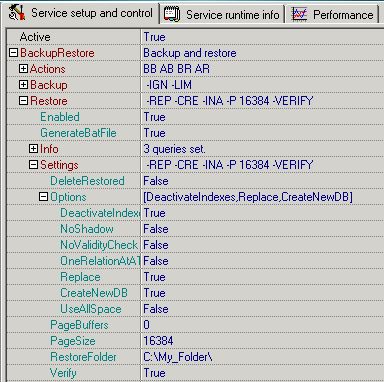384x382 pixels.
Task: Select the Options property label
Action: pos(68,197)
